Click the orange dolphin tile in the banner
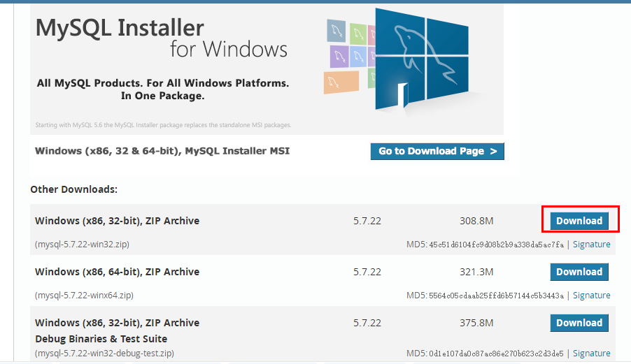 point(341,82)
